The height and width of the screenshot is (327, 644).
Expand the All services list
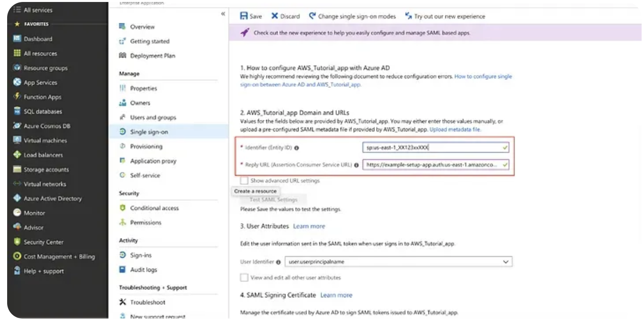coord(38,10)
